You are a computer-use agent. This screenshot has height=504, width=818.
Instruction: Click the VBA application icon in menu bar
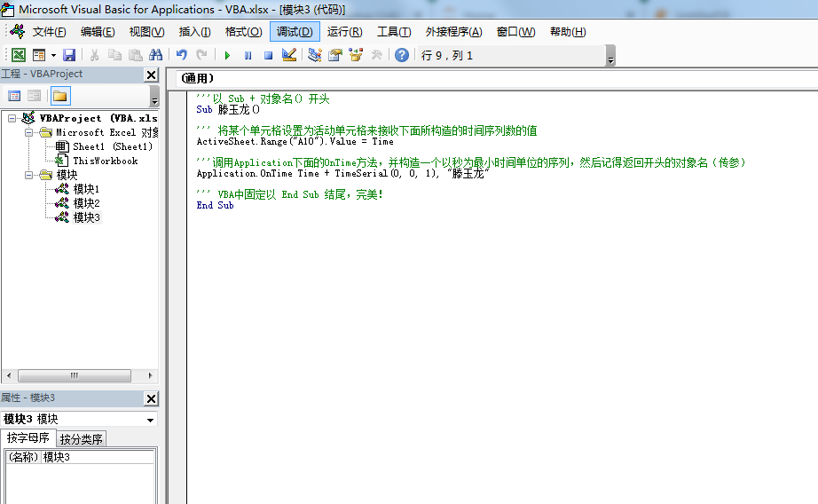17,32
